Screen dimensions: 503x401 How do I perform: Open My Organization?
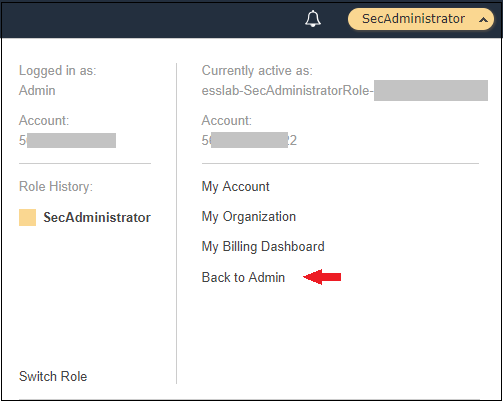249,217
